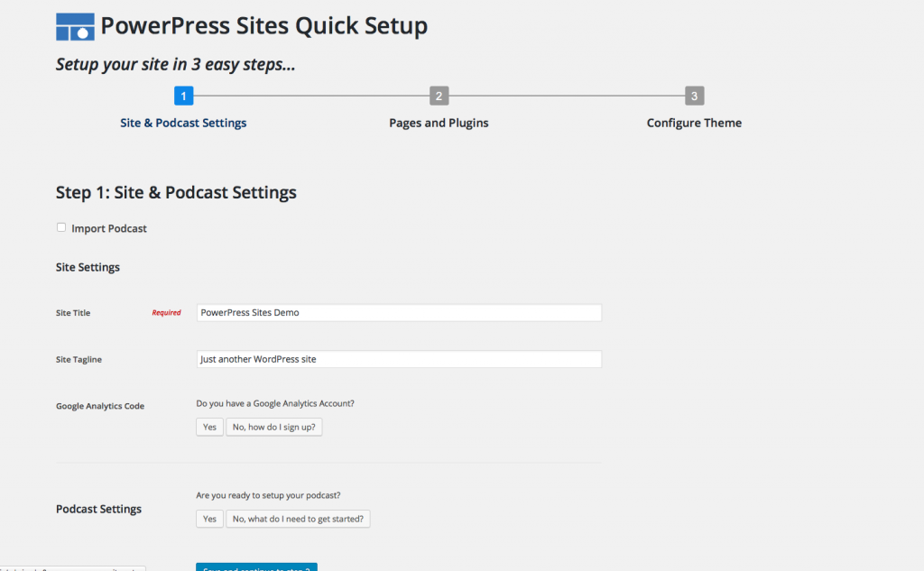Click the PowerPress Sites blue logo icon
Screen dimensions: 924x571
click(75, 26)
